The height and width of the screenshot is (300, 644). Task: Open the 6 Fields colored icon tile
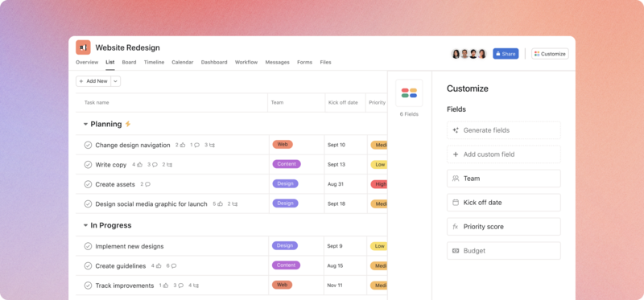click(409, 93)
